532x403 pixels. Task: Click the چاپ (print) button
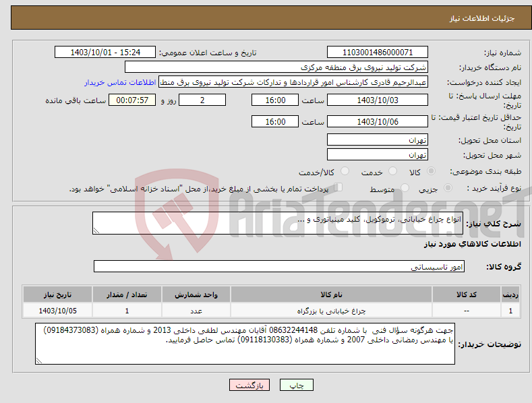point(296,385)
